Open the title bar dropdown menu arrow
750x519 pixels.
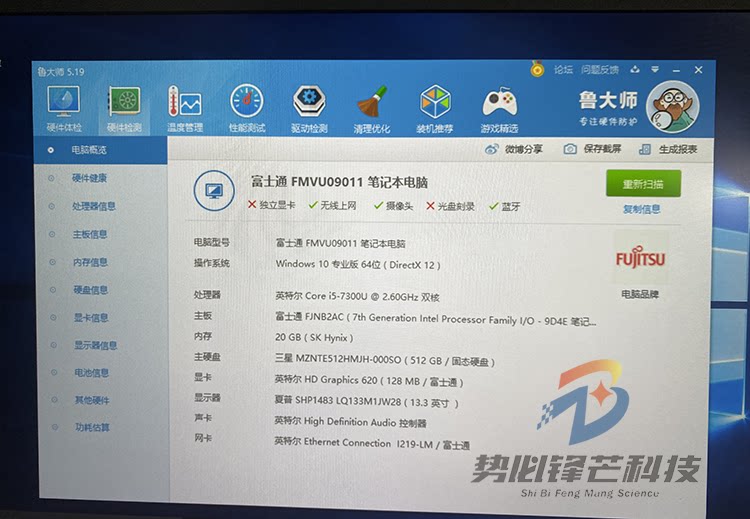(655, 70)
